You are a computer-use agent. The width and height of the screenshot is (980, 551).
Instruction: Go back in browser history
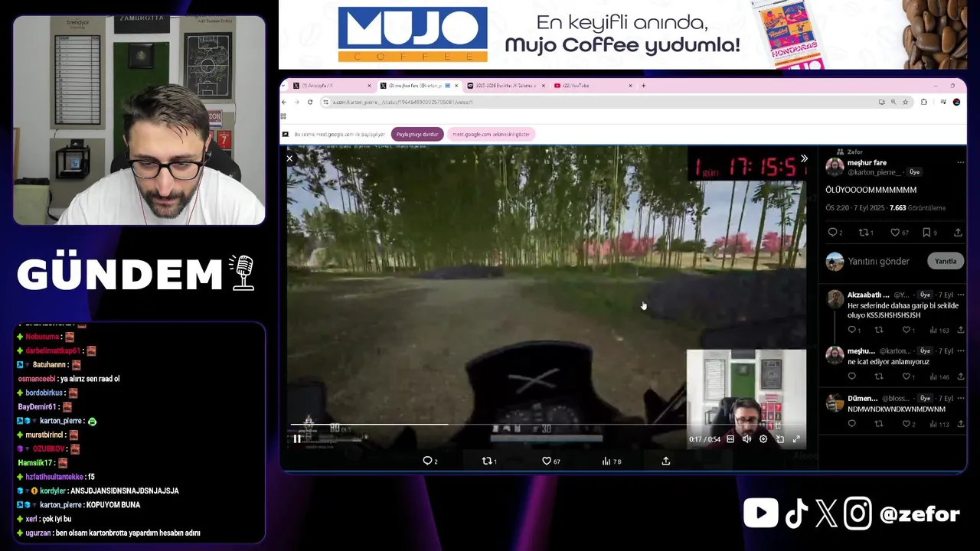pyautogui.click(x=284, y=102)
